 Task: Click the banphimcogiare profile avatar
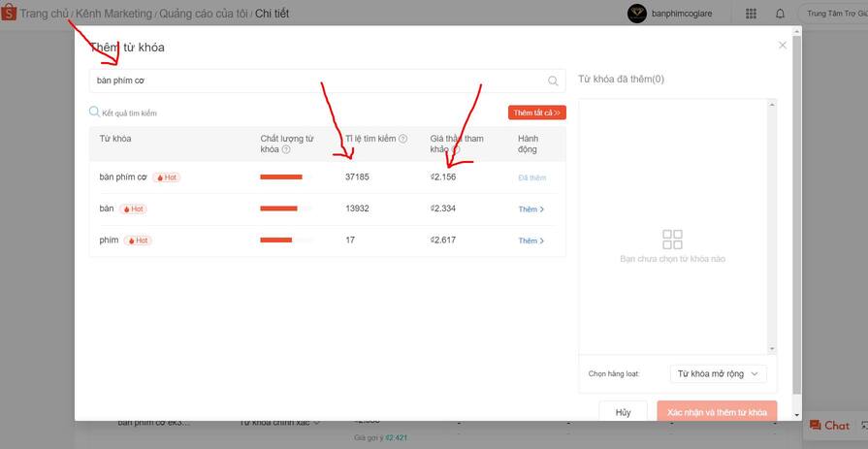pyautogui.click(x=637, y=14)
